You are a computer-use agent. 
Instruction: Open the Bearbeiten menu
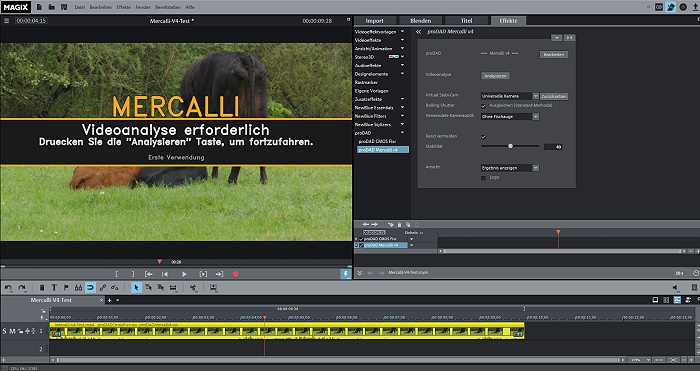(x=101, y=7)
